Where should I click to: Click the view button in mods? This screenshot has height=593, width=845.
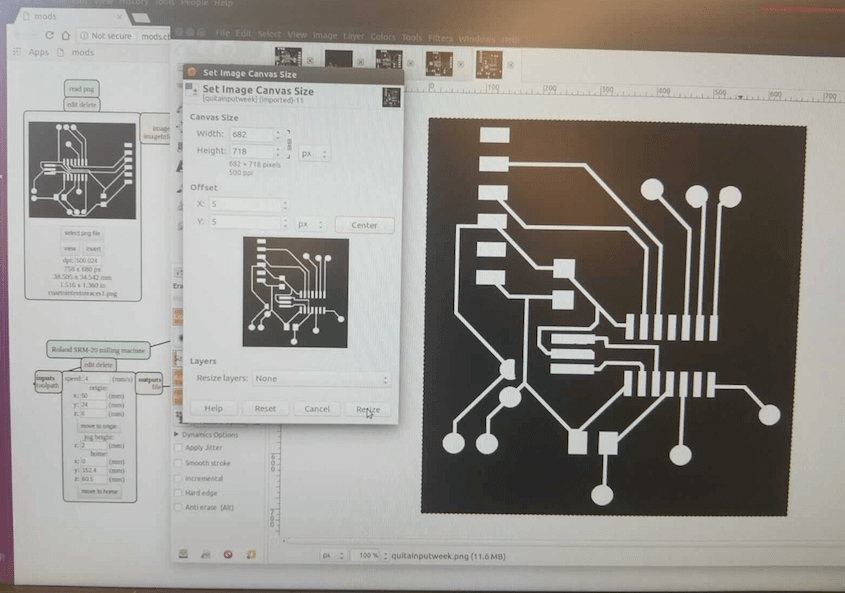point(70,249)
